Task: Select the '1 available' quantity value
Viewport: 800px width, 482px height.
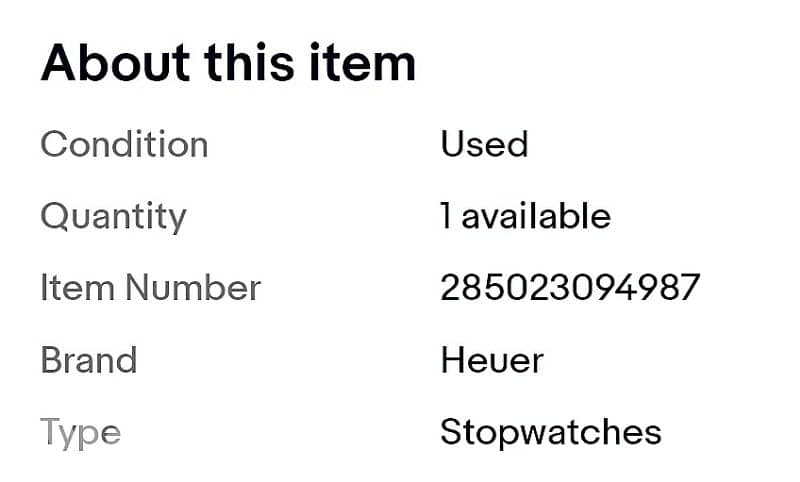Action: pyautogui.click(x=525, y=216)
